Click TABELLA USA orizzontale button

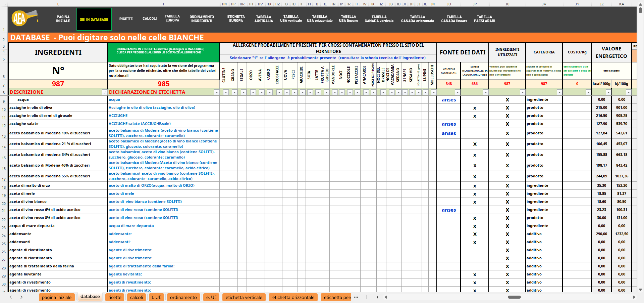point(320,18)
